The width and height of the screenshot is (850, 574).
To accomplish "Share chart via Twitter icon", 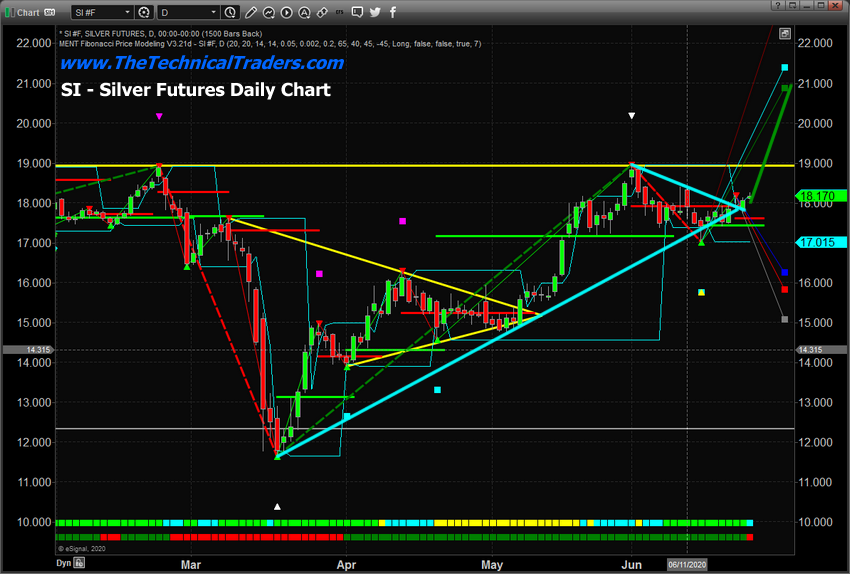I will (375, 12).
